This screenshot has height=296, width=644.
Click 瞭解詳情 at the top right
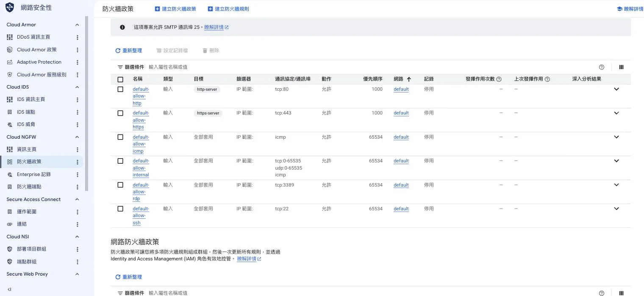point(630,8)
